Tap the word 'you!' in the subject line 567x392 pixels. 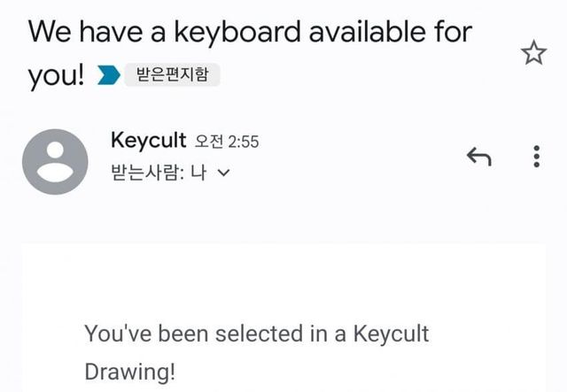click(x=56, y=76)
